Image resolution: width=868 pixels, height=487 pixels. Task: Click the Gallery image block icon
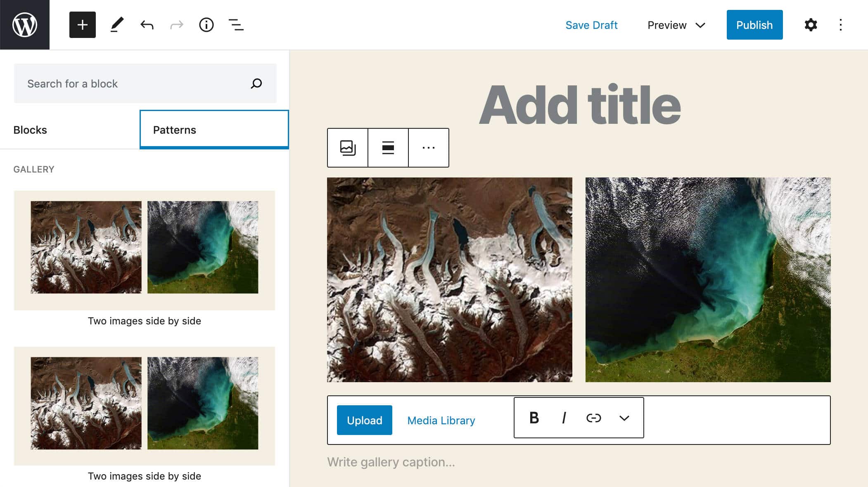[347, 147]
